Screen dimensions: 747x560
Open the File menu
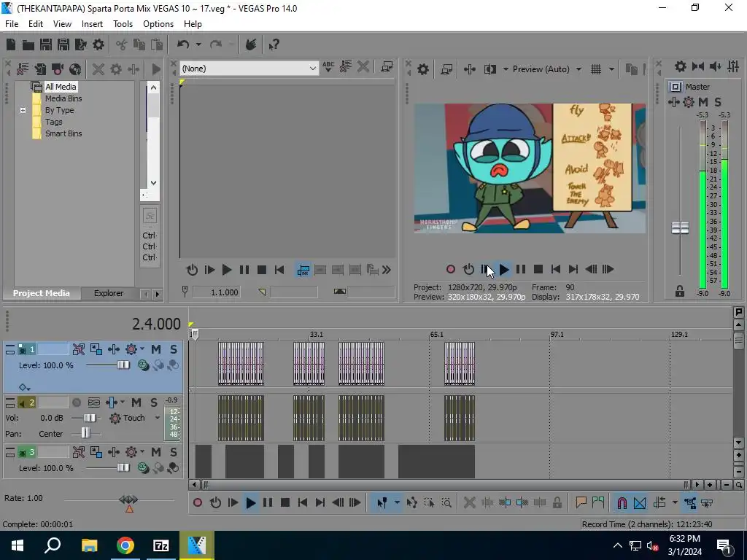click(12, 24)
